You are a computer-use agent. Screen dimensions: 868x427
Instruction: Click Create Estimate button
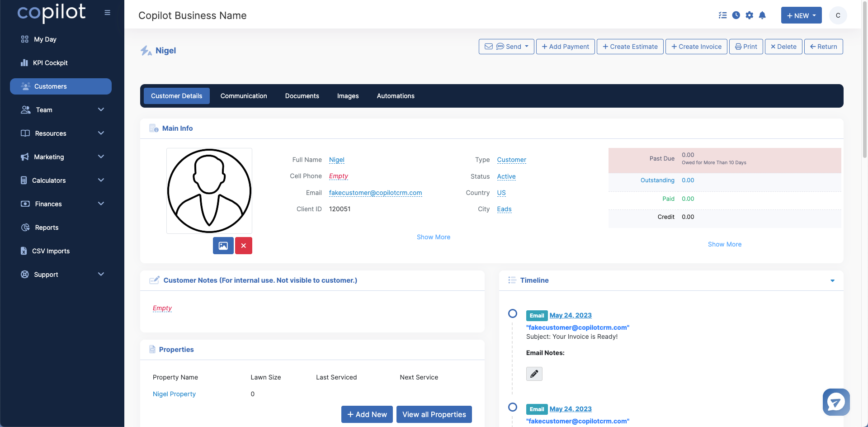[x=630, y=47]
